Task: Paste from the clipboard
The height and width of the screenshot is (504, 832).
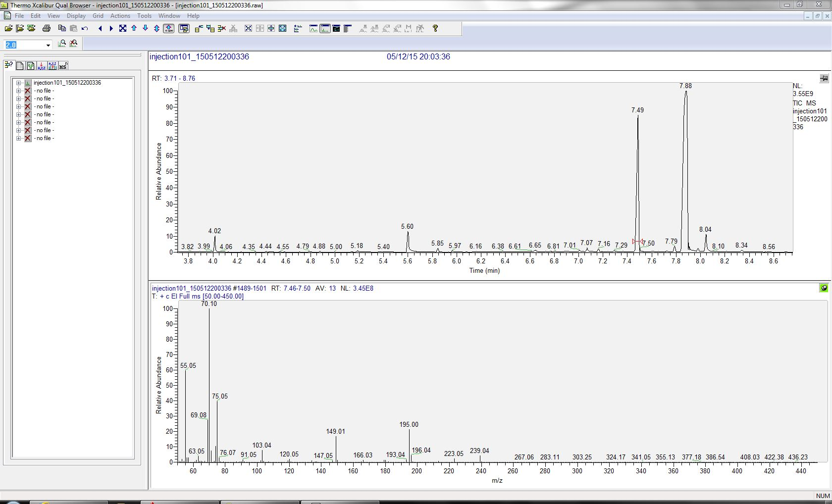Action: (72, 28)
